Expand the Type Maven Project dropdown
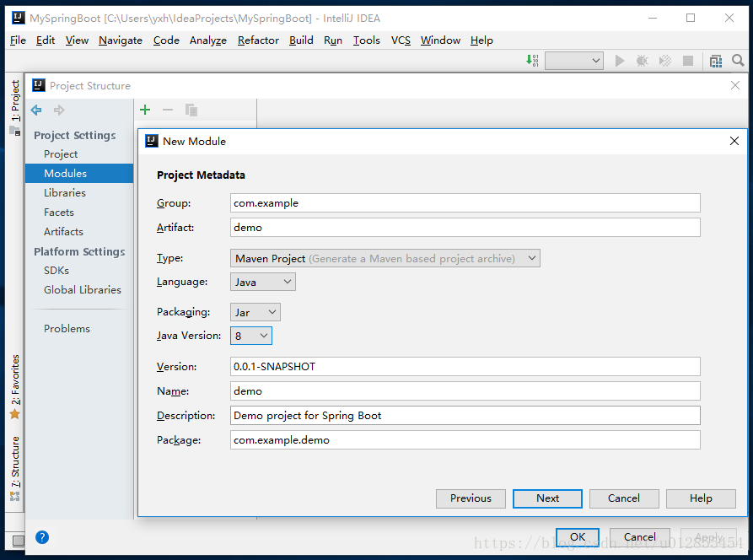This screenshot has height=560, width=753. [385, 258]
